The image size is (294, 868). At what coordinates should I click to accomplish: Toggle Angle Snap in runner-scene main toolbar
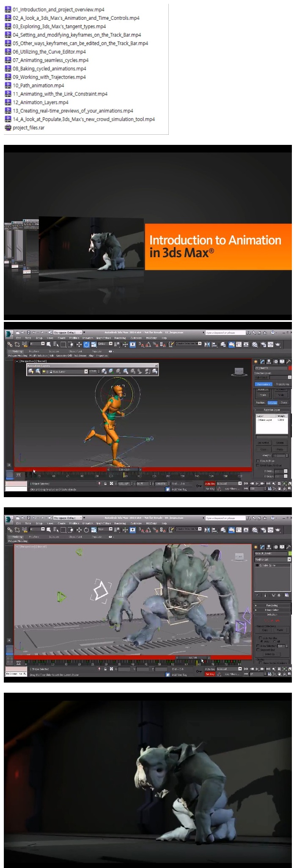coord(148,344)
